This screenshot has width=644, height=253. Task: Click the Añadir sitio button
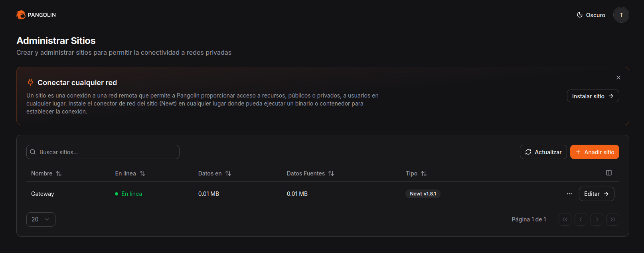tap(595, 152)
